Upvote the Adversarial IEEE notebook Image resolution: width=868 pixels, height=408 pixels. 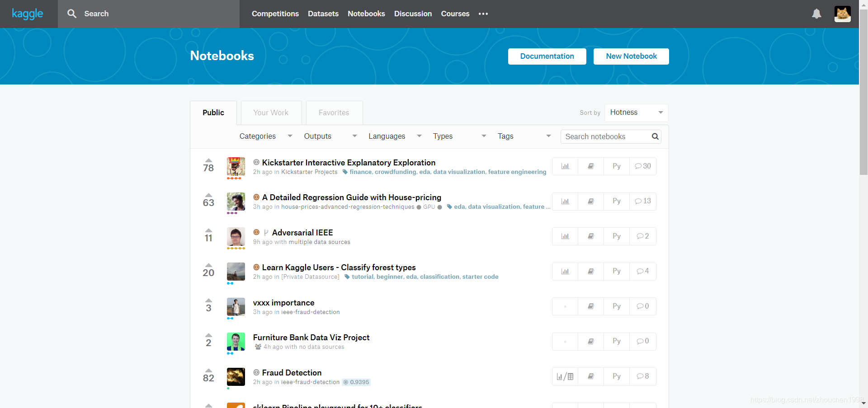[x=208, y=230]
